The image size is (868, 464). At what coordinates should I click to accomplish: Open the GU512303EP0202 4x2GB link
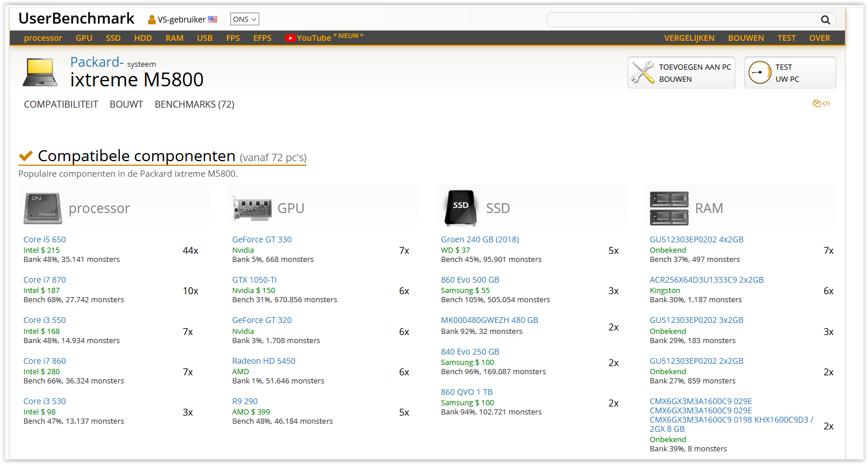[697, 239]
